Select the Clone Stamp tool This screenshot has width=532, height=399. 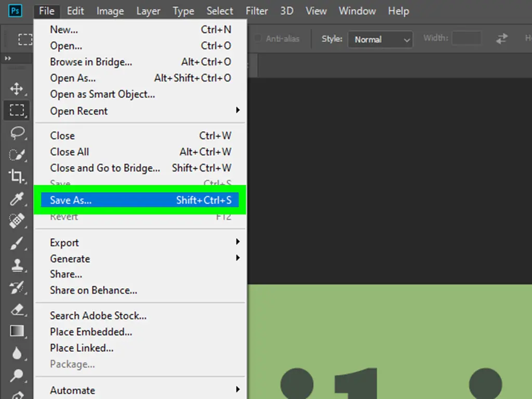coord(17,265)
